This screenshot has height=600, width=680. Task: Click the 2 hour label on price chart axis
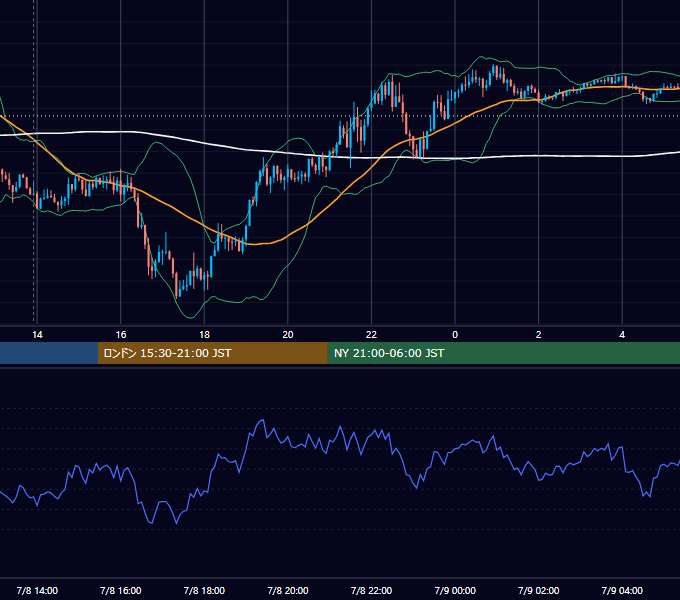coord(539,335)
